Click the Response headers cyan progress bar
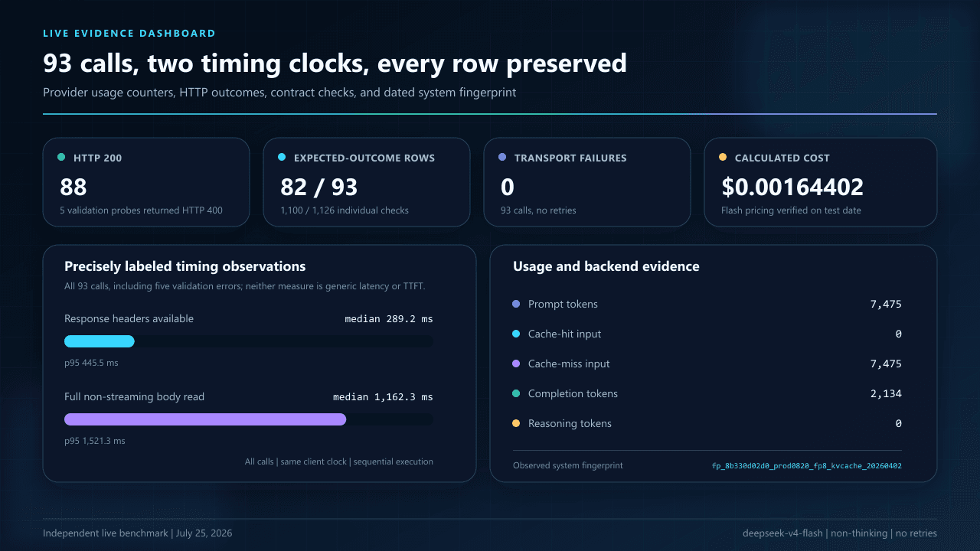 coord(100,341)
